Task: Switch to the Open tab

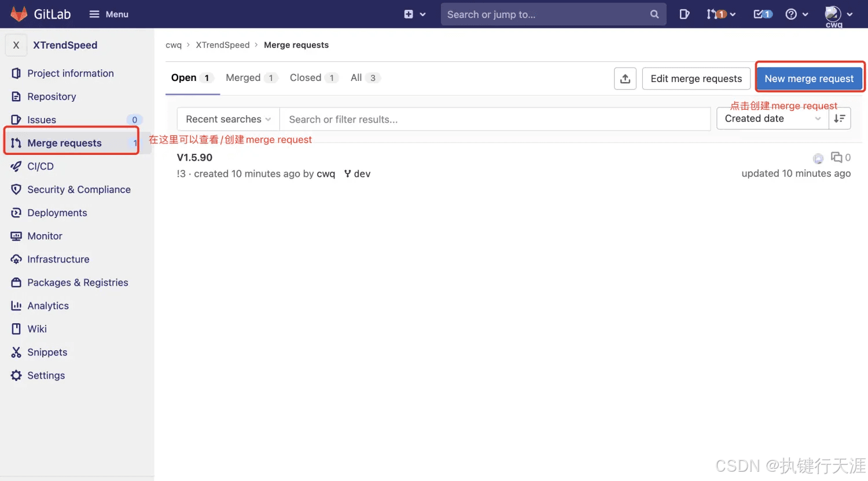Action: [x=192, y=78]
